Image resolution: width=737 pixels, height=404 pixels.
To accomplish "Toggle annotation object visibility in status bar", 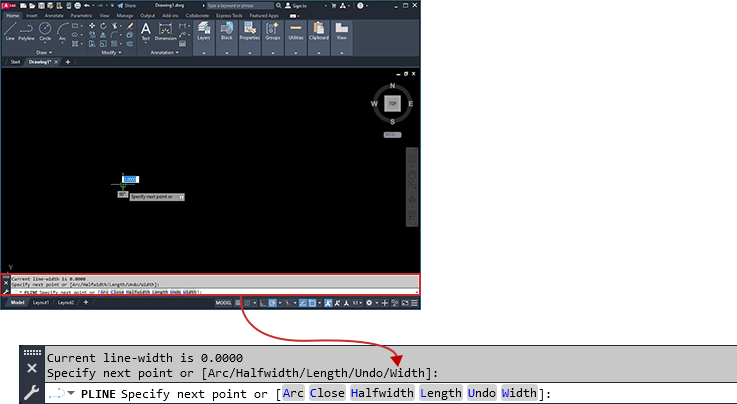I will coord(328,303).
